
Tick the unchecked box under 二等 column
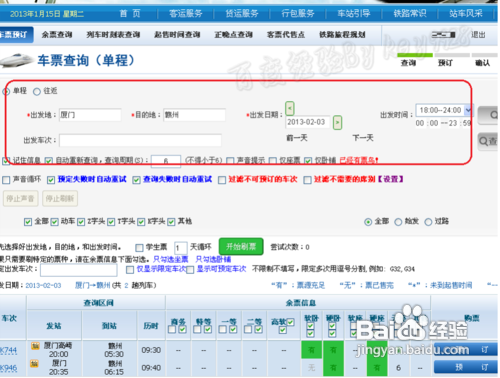point(248,329)
